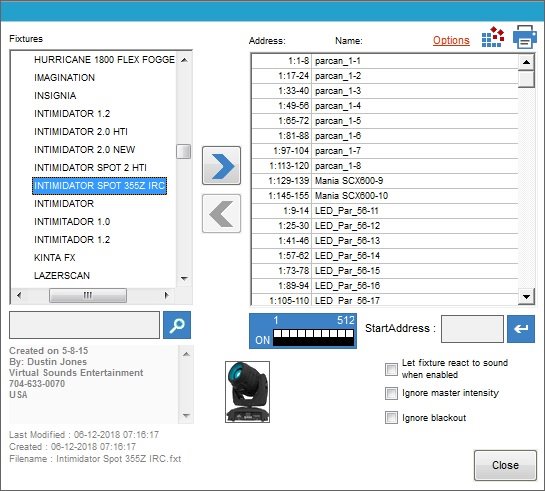This screenshot has height=491, width=545.
Task: Select patched row parcan_1-5
Action: 384,121
